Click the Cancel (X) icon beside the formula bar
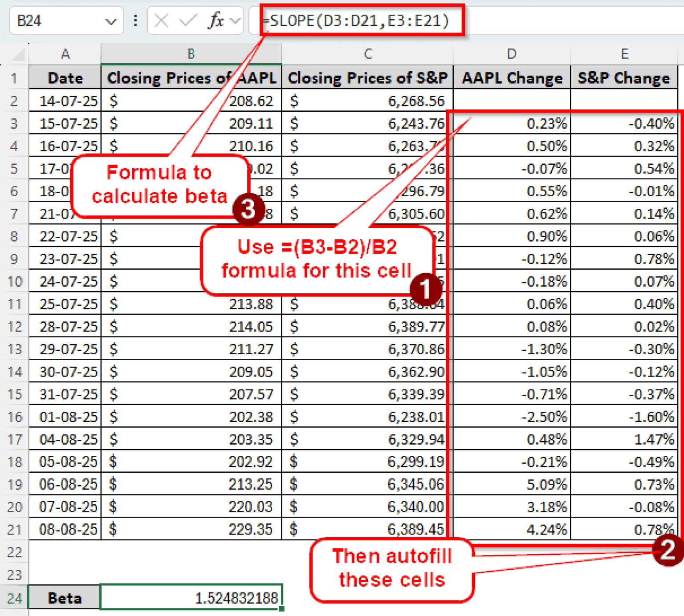This screenshot has height=616, width=684. [161, 20]
